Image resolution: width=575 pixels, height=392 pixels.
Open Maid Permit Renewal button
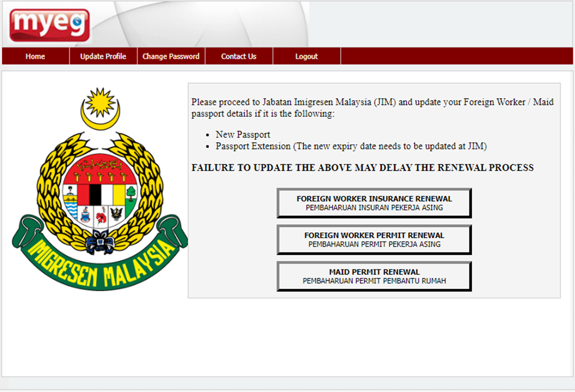[374, 276]
